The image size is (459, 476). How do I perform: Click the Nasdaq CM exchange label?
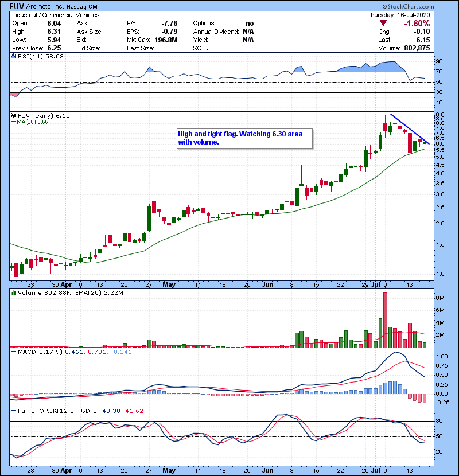[82, 7]
